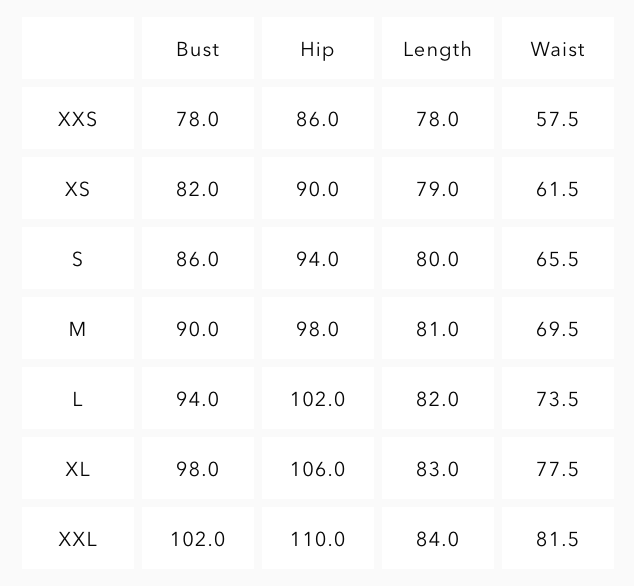
Task: Click the Waist column header
Action: pyautogui.click(x=558, y=49)
